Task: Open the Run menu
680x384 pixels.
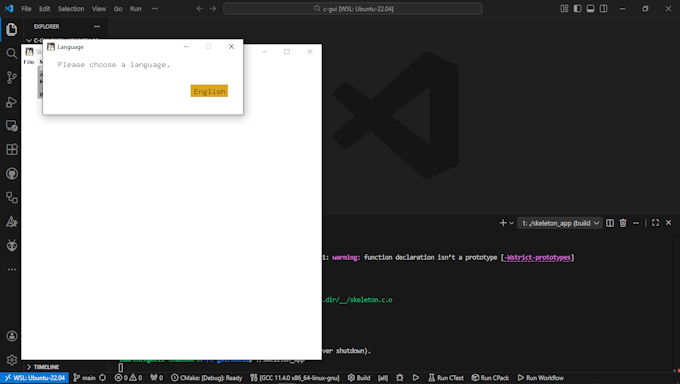Action: (136, 9)
